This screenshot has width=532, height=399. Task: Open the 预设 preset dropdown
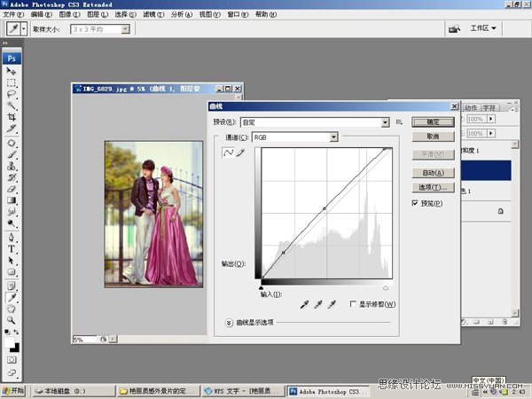385,121
